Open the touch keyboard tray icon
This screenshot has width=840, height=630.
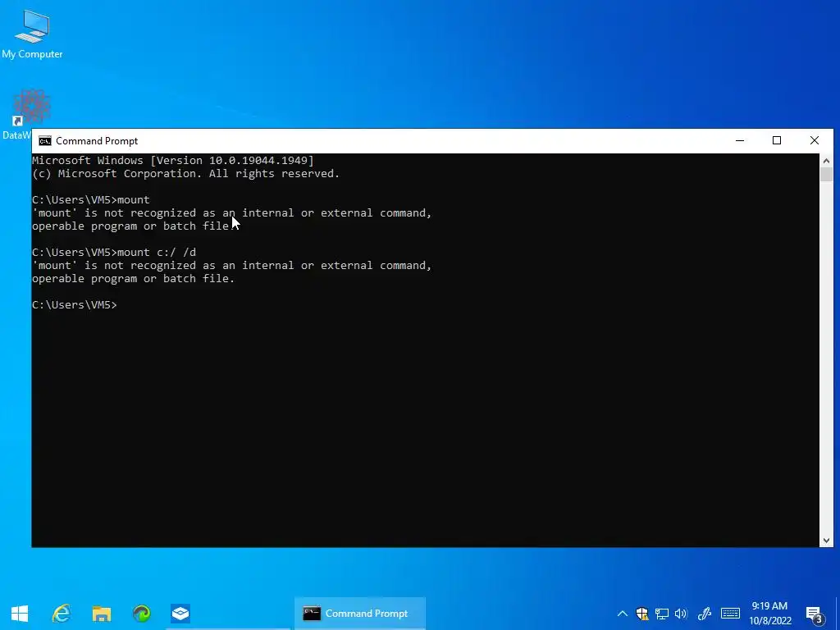(x=730, y=614)
